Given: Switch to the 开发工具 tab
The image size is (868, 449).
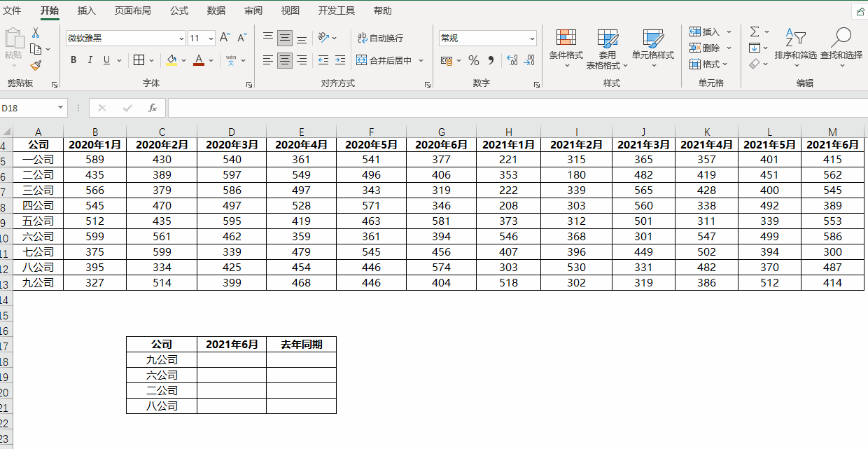Looking at the screenshot, I should [337, 11].
